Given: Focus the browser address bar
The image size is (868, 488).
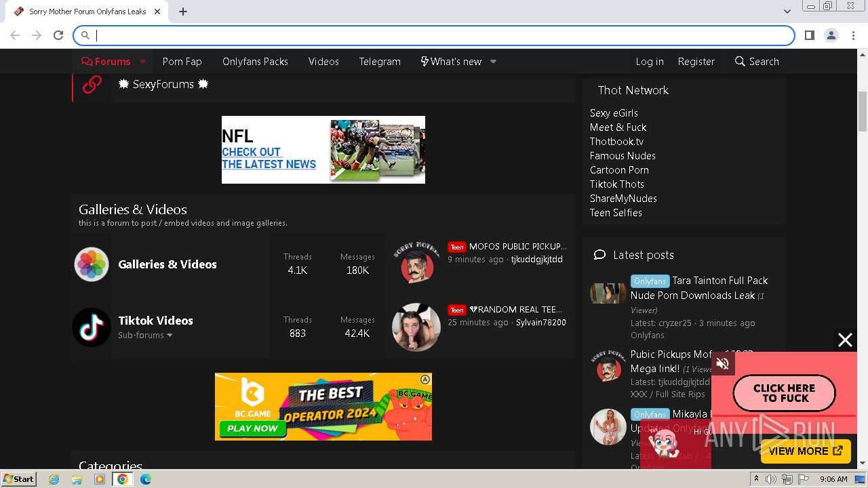Looking at the screenshot, I should click(434, 35).
